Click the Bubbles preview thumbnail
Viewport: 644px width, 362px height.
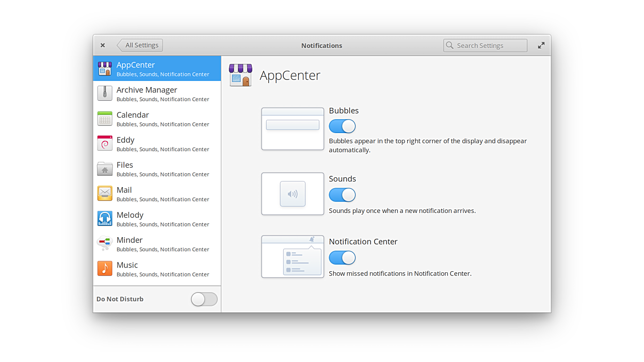pyautogui.click(x=293, y=129)
